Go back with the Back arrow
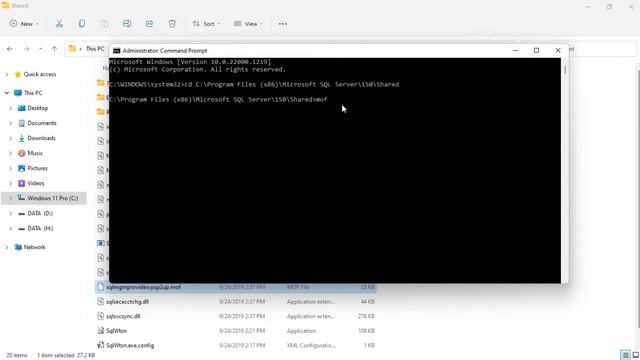This screenshot has height=360, width=640. click(10, 49)
